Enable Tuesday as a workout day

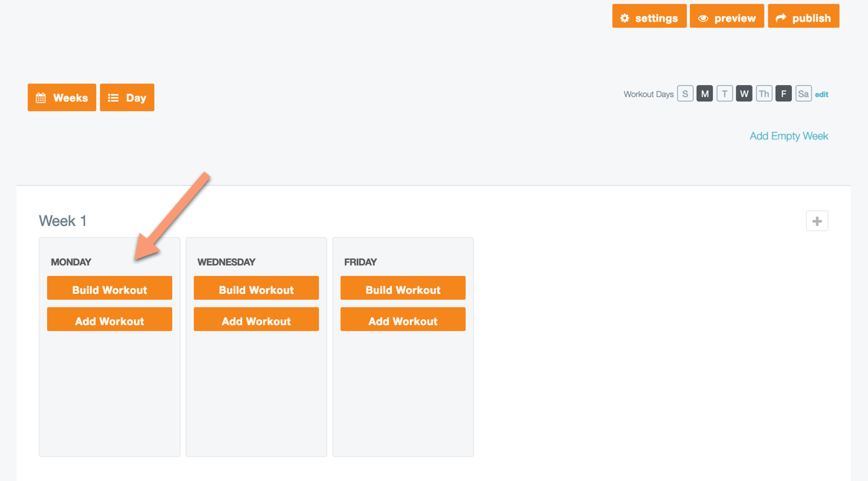click(724, 93)
